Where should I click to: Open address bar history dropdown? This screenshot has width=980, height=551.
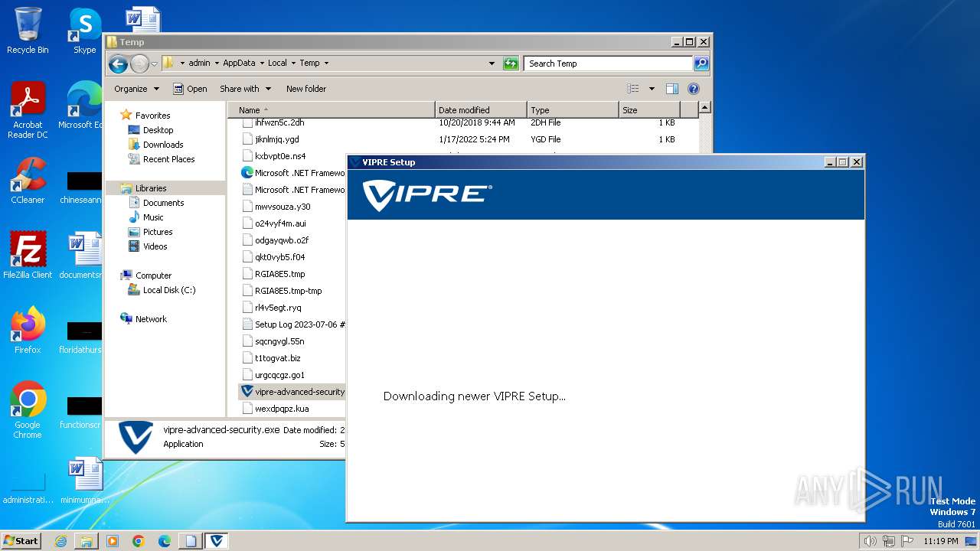click(492, 64)
